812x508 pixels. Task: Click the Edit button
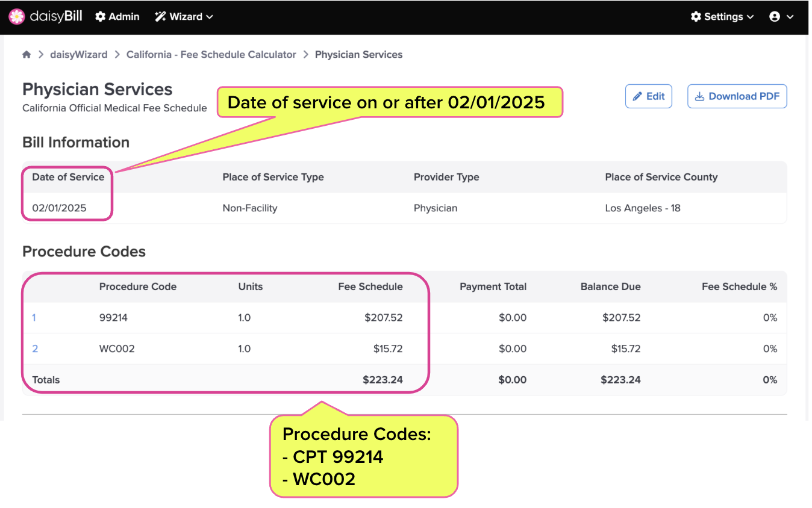coord(649,96)
